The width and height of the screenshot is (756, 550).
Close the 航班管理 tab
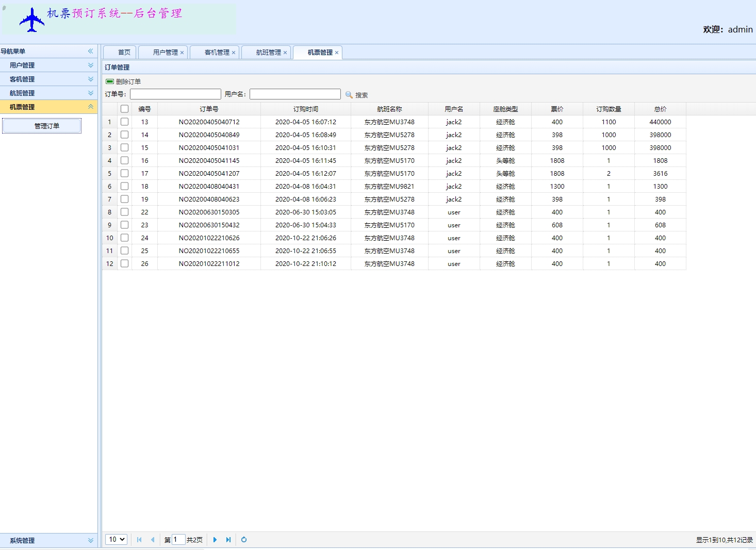click(x=285, y=53)
